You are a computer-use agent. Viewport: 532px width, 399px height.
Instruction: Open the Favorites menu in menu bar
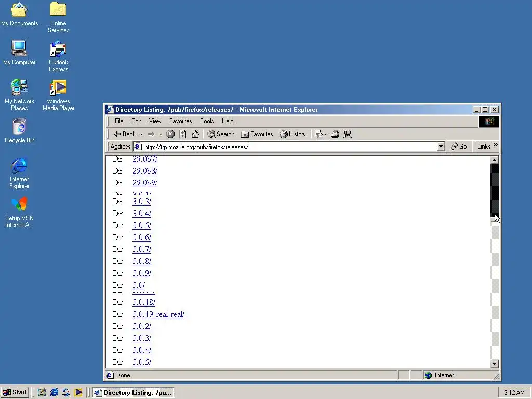(x=180, y=121)
